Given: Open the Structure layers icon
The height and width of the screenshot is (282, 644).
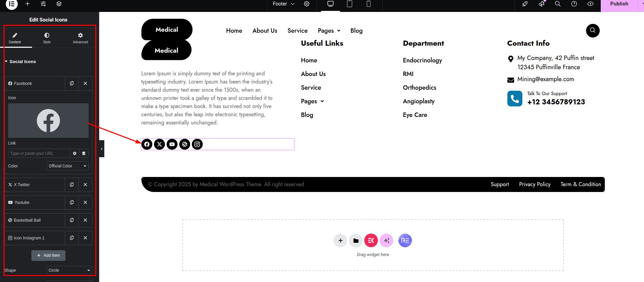Looking at the screenshot, I should [59, 4].
